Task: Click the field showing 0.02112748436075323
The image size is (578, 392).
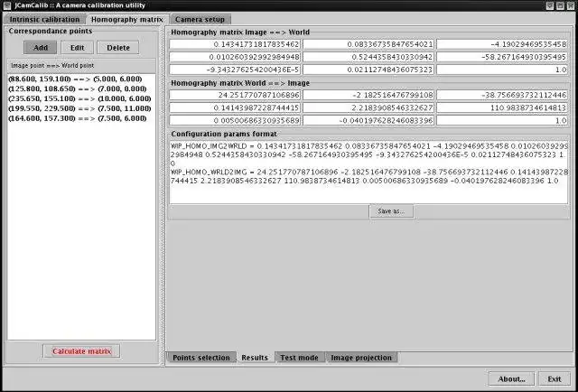Action: click(x=368, y=70)
